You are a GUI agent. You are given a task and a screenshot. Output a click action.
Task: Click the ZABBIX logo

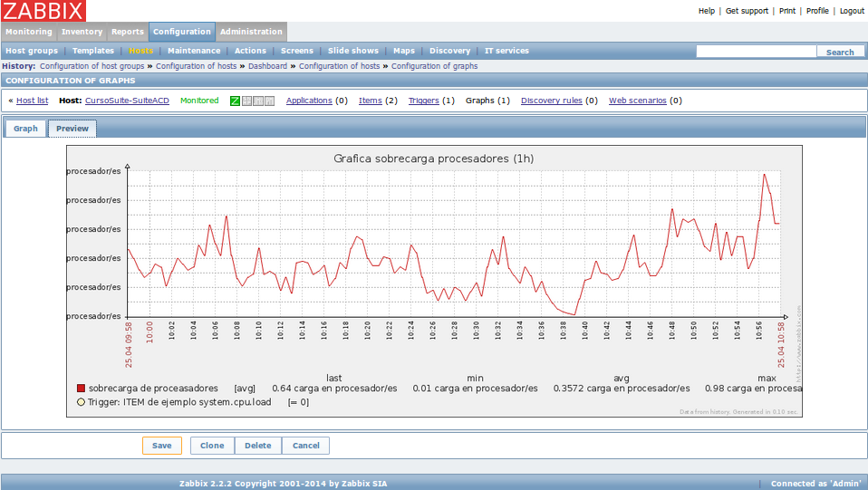pyautogui.click(x=43, y=11)
